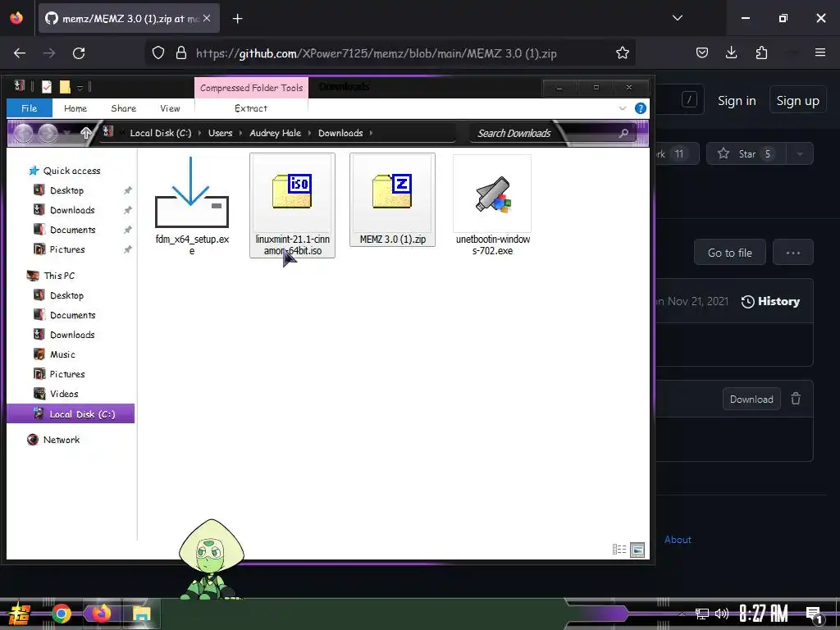Open a new Firefox tab
This screenshot has width=840, height=630.
click(238, 19)
